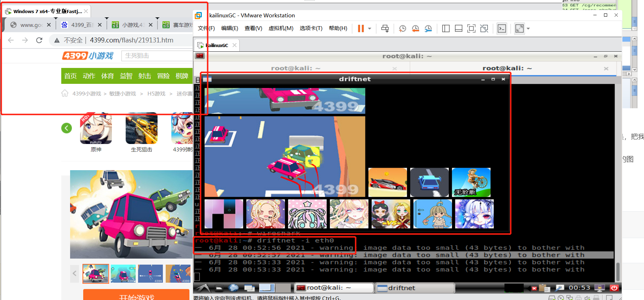
Task: Expand the stretch guest display dropdown arrow
Action: [x=528, y=29]
